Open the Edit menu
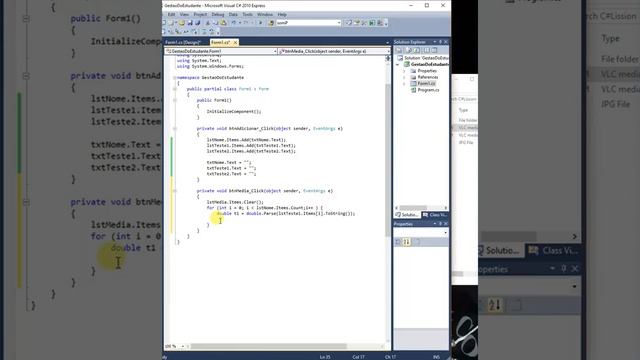Image resolution: width=640 pixels, height=360 pixels. [171, 14]
